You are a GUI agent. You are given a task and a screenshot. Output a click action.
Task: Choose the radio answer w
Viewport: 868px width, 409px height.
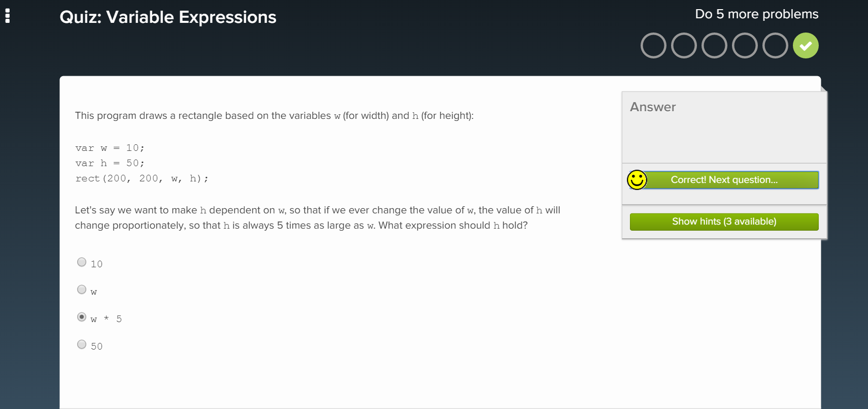click(82, 290)
